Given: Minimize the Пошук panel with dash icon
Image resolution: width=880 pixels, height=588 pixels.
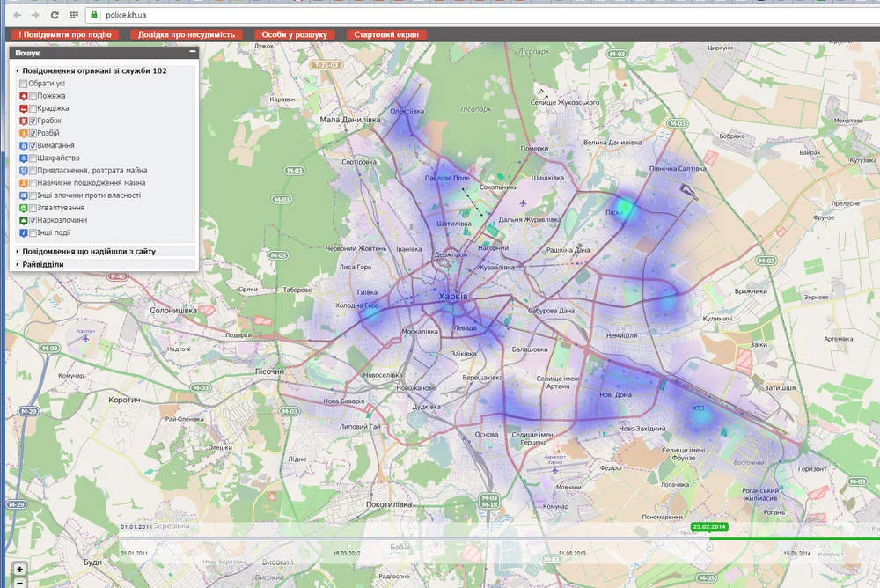Looking at the screenshot, I should tap(193, 52).
